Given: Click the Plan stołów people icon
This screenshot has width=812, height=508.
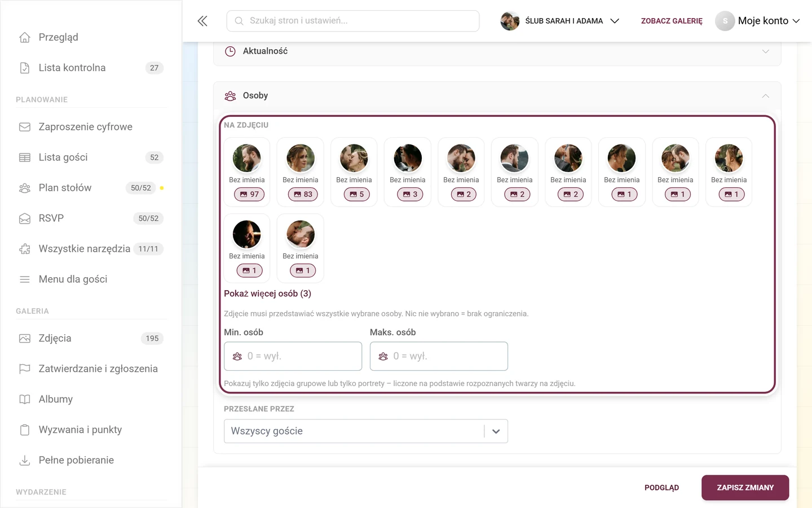Looking at the screenshot, I should click(25, 188).
